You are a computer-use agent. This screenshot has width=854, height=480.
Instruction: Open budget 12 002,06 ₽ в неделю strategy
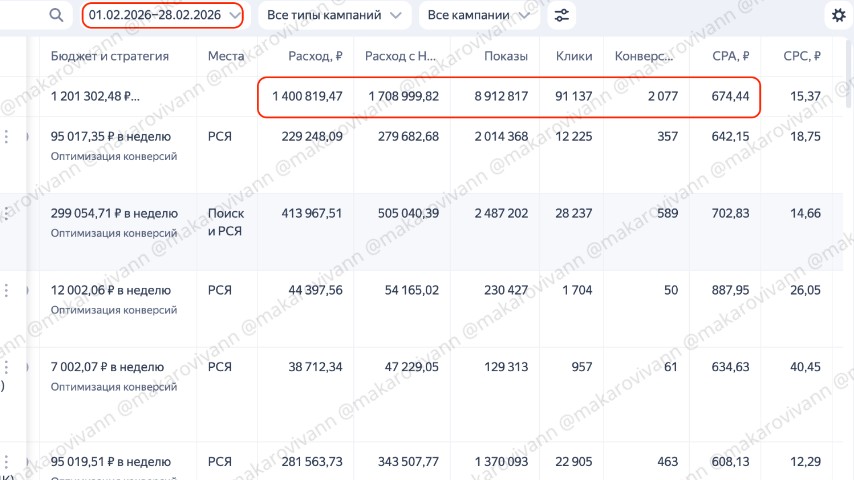click(x=110, y=290)
